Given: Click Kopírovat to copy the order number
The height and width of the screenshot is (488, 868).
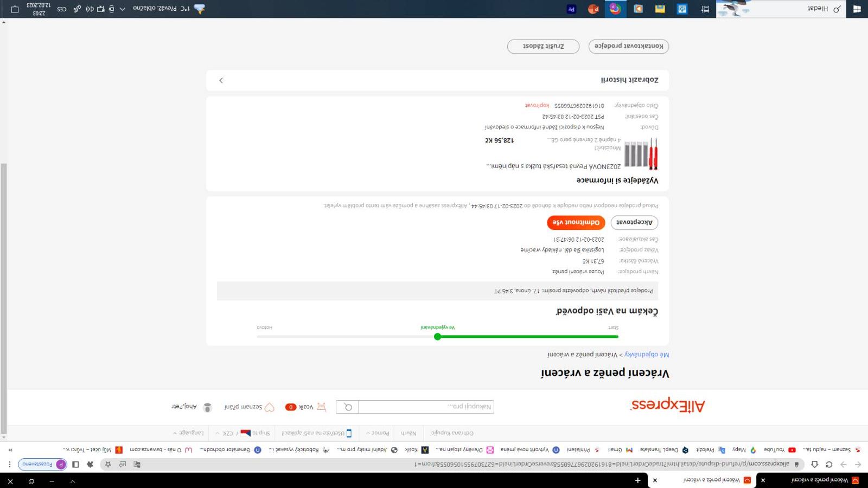Looking at the screenshot, I should click(x=537, y=105).
